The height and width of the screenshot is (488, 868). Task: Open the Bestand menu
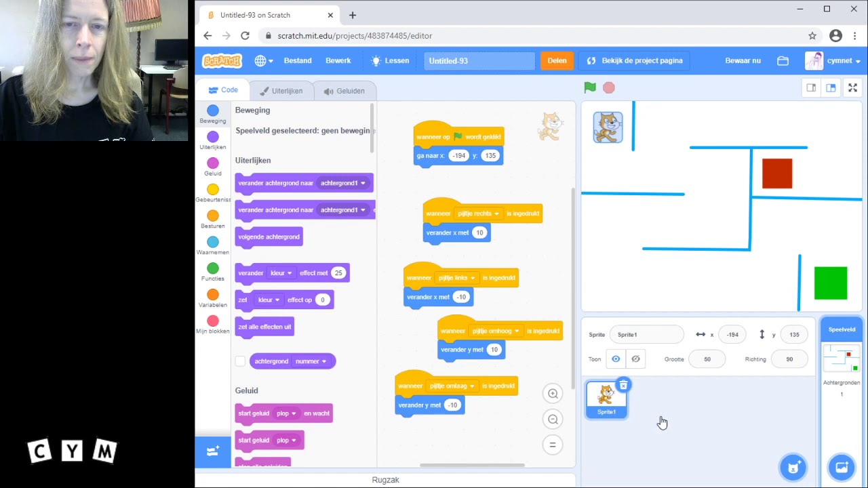tap(298, 60)
